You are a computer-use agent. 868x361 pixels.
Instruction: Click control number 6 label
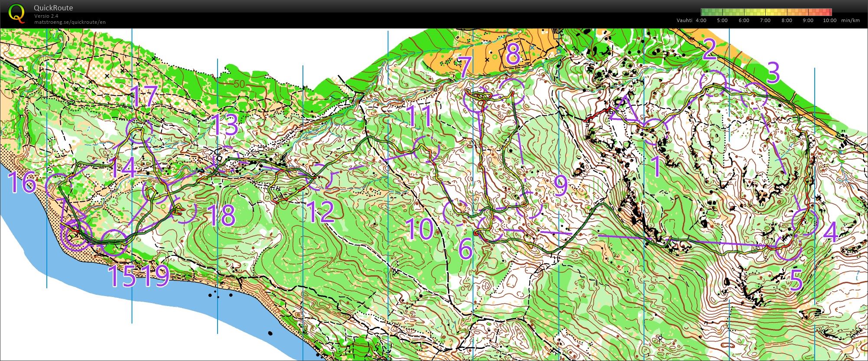(465, 248)
